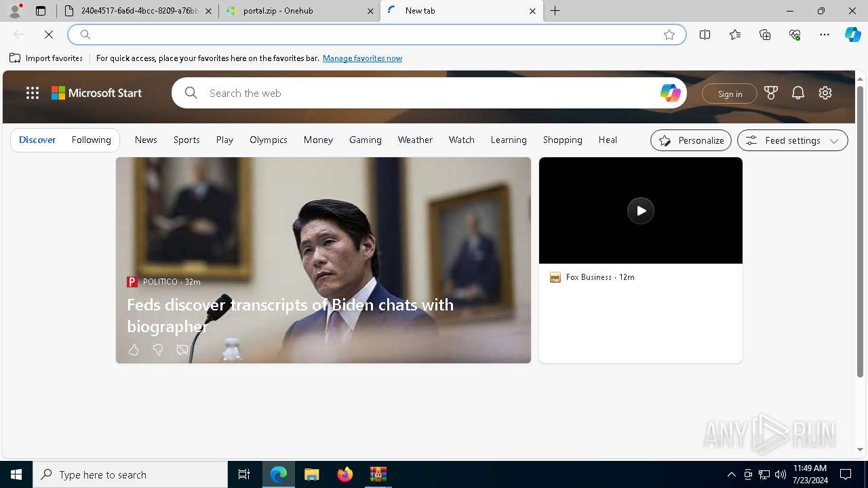Dislike the POLITICO story
868x488 pixels.
[158, 350]
